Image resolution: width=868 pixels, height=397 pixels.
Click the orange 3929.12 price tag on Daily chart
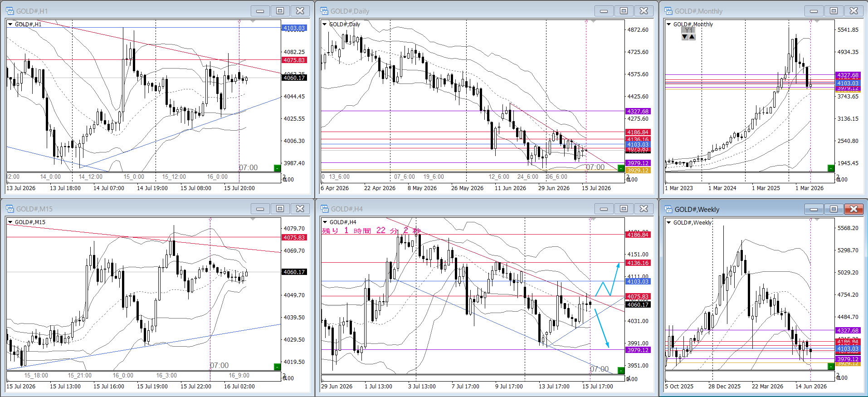638,170
